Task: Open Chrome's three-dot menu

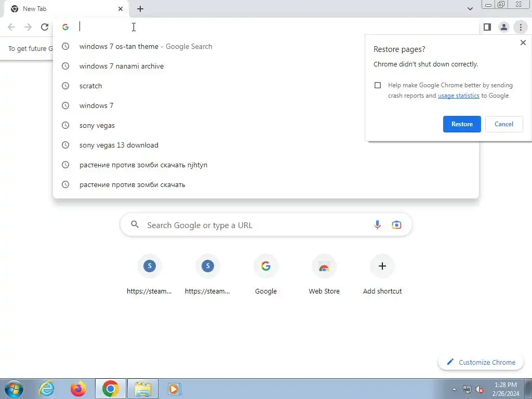Action: (x=521, y=27)
